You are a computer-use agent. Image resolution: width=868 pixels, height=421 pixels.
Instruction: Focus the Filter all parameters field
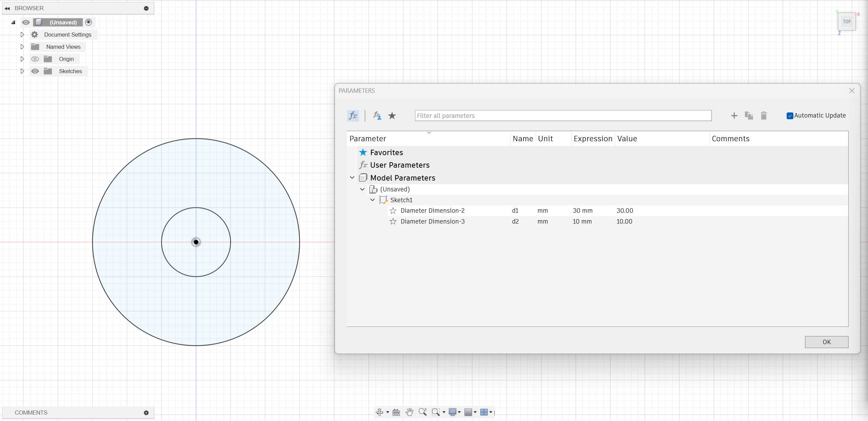tap(563, 116)
